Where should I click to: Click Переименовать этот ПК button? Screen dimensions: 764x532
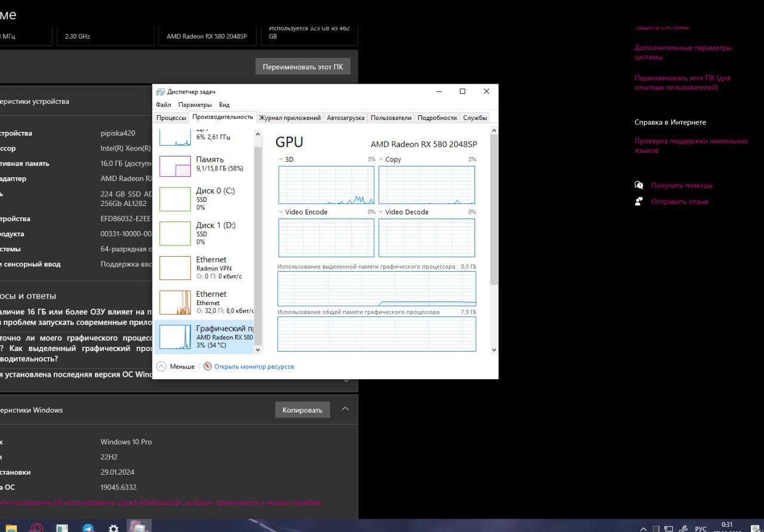pos(303,67)
